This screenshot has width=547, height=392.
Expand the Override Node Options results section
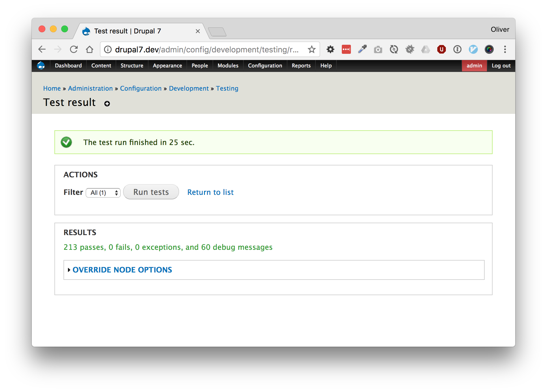[x=122, y=270]
